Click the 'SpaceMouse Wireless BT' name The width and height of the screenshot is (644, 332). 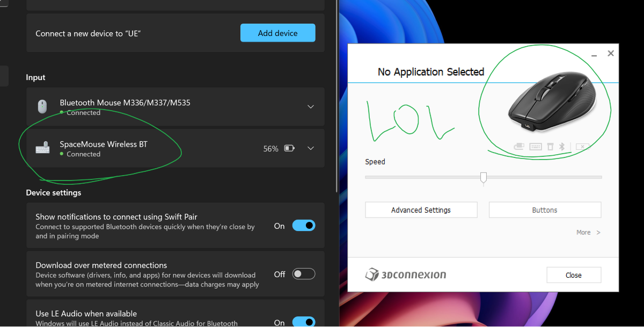(x=104, y=144)
